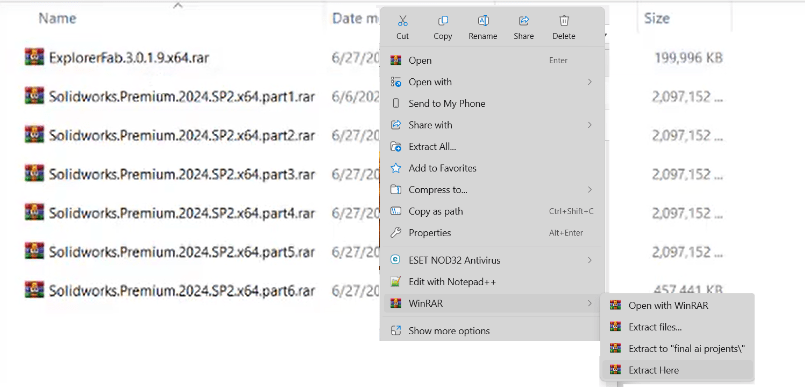Click the Extract All... folder icon
Screen dimensions: 805x387
(395, 147)
